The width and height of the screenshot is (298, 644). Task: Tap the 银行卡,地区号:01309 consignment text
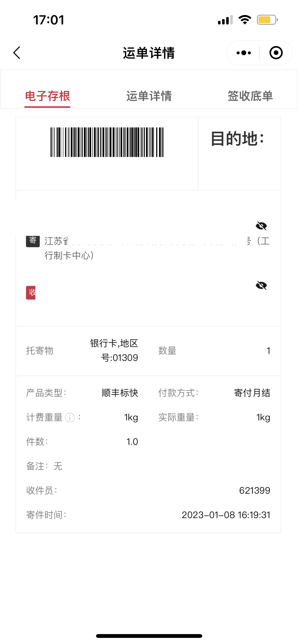114,350
